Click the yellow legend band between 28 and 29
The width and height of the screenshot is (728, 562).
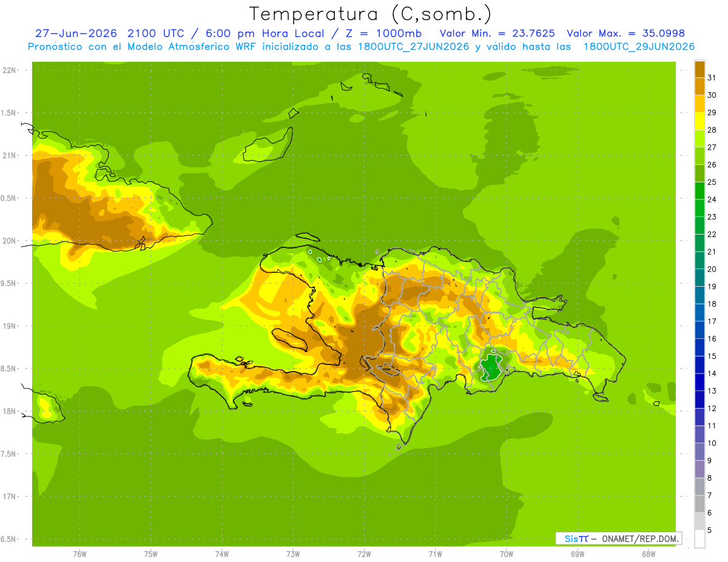coord(699,121)
